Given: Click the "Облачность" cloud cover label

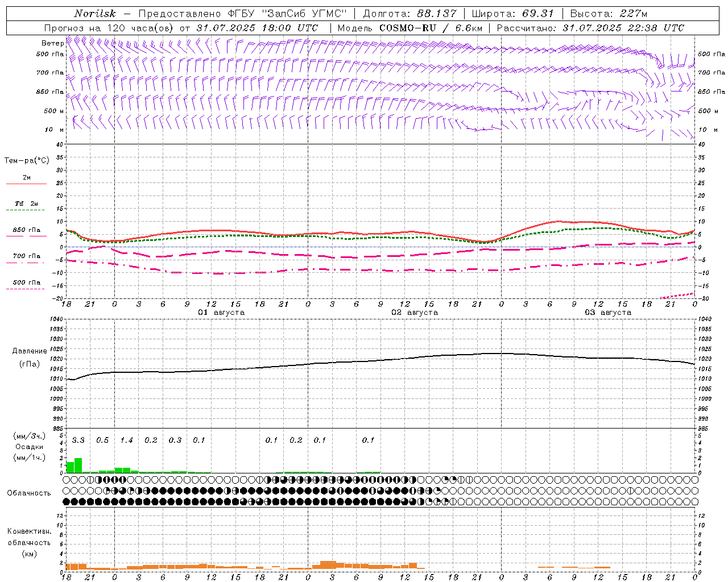Looking at the screenshot, I should coord(29,493).
